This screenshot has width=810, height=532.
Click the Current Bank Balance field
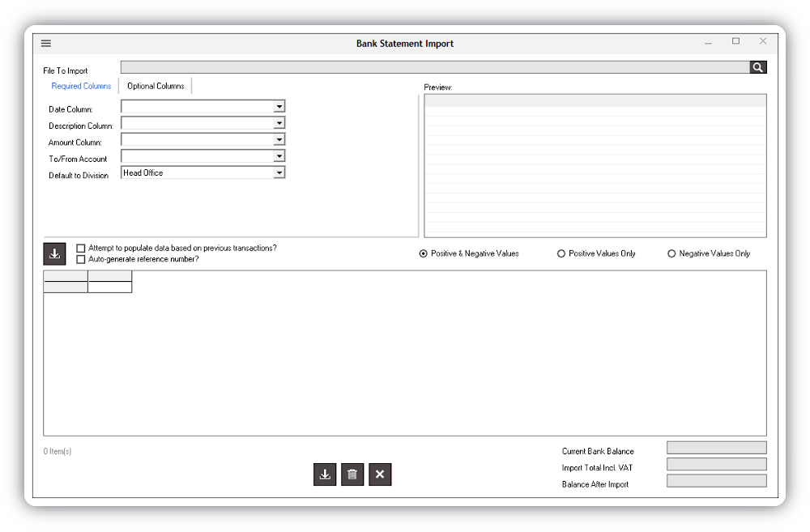(x=717, y=447)
